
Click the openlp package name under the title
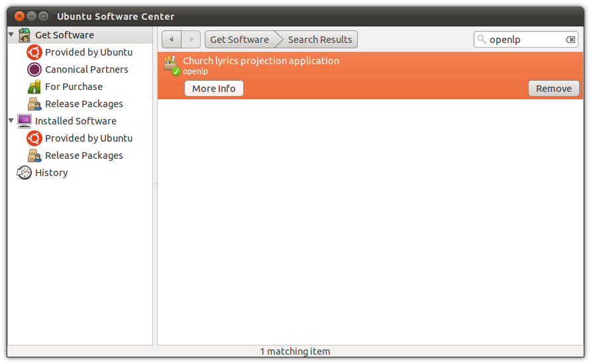tap(195, 71)
